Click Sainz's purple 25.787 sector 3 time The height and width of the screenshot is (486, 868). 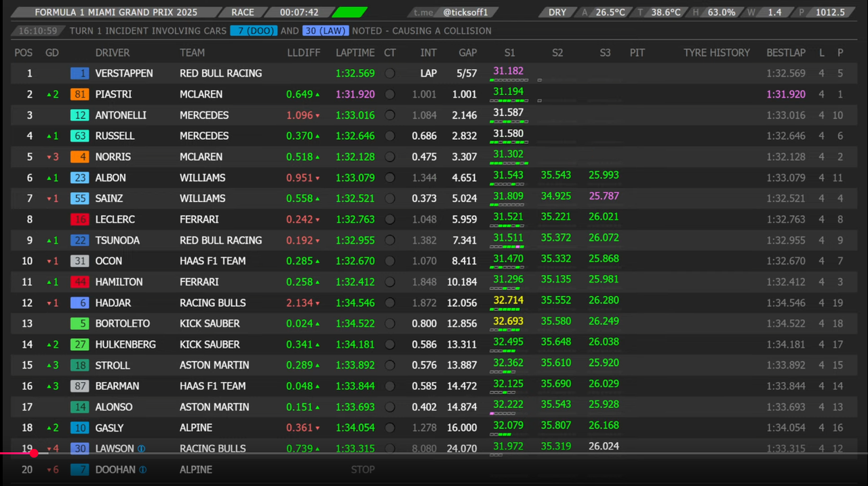pos(604,196)
